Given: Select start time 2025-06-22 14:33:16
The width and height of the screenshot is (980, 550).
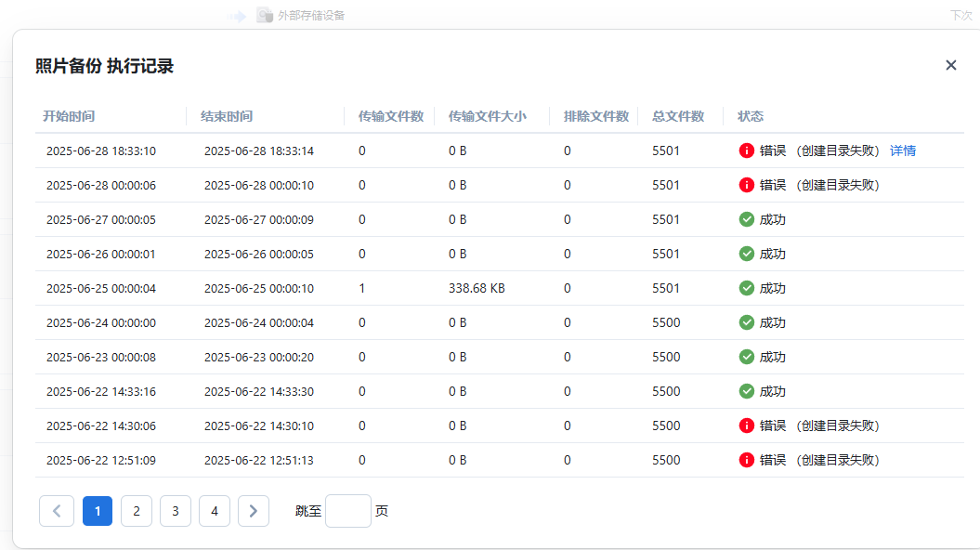Looking at the screenshot, I should coord(101,391).
